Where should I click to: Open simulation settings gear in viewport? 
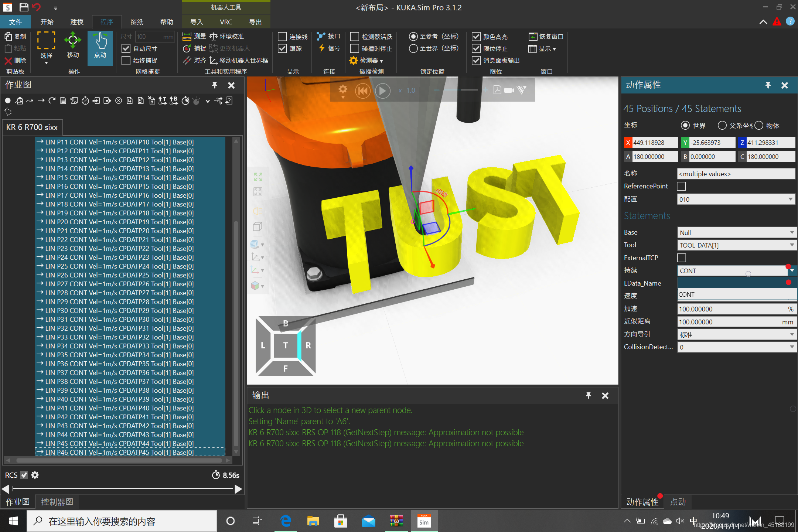tap(343, 90)
